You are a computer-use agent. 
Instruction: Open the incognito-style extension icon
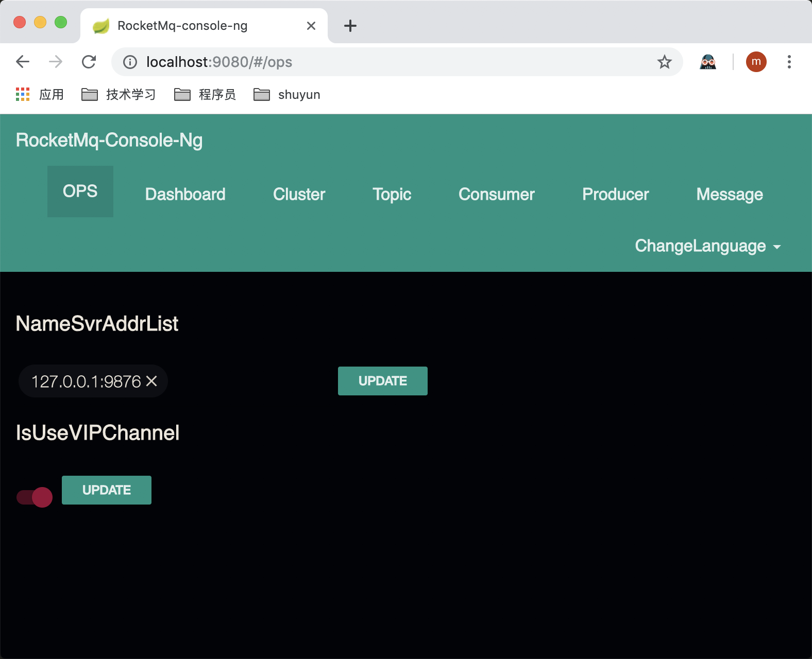pyautogui.click(x=708, y=62)
